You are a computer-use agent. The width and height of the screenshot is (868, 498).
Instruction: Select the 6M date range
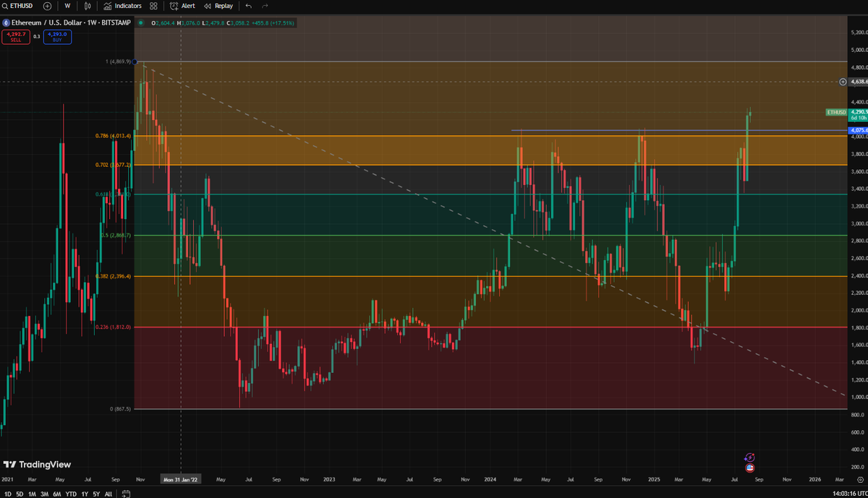[x=56, y=494]
